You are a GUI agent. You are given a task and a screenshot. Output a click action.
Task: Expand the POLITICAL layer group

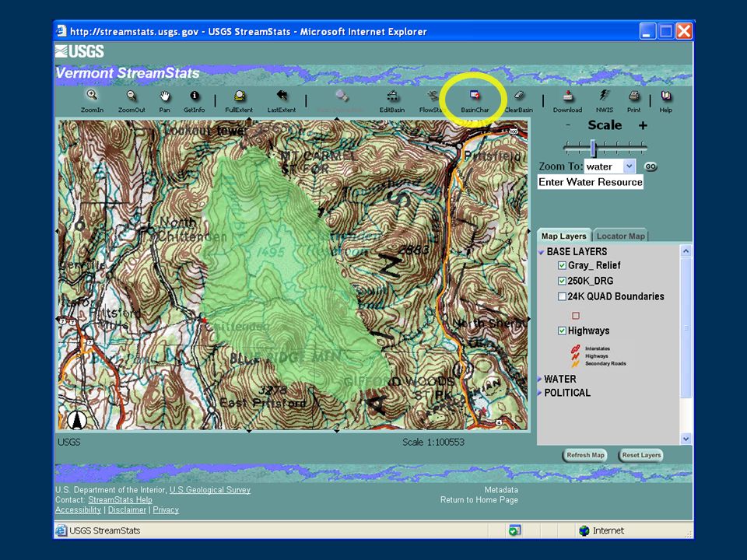tap(540, 393)
